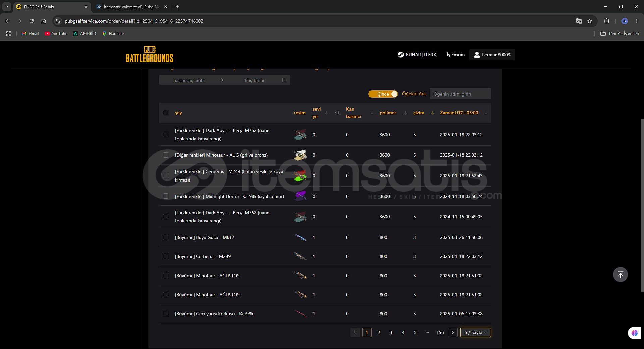
Task: Select current page 1 button
Action: (x=367, y=332)
